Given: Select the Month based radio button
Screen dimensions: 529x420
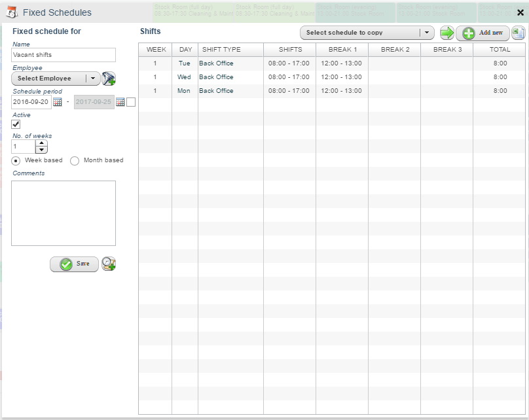Looking at the screenshot, I should click(75, 161).
